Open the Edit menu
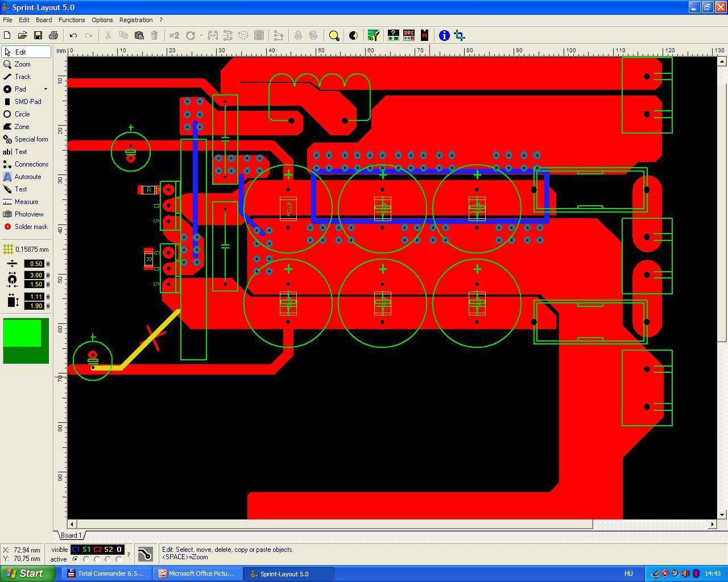The width and height of the screenshot is (728, 582). (x=24, y=20)
